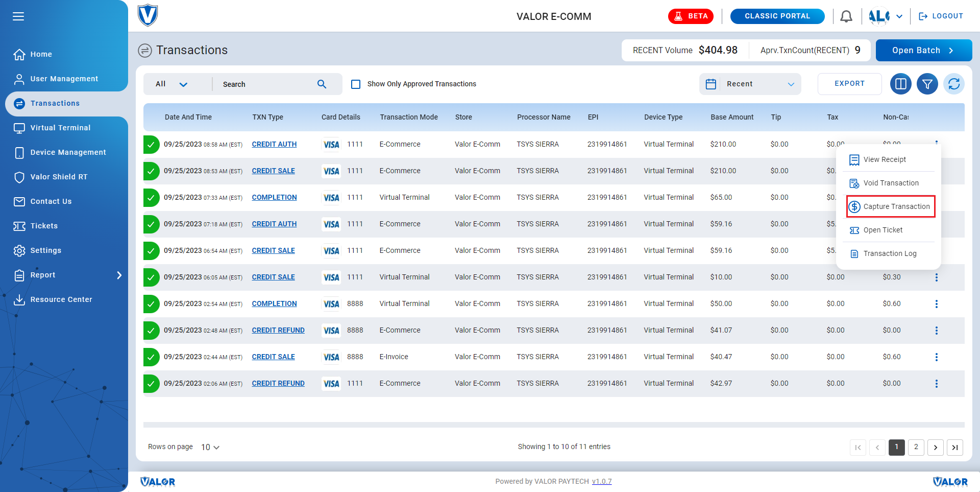Click the refresh transactions icon

[953, 84]
